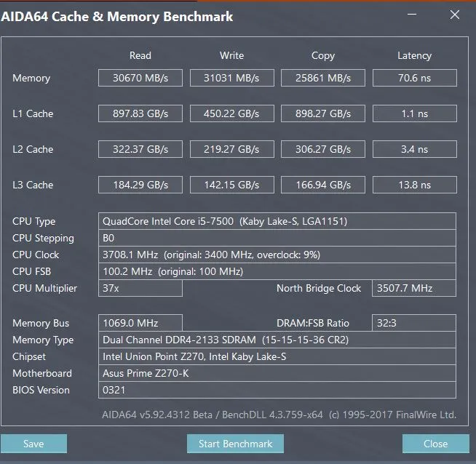476x464 pixels.
Task: Click the Memory Copy 25861 MB/s cell
Action: pos(323,78)
